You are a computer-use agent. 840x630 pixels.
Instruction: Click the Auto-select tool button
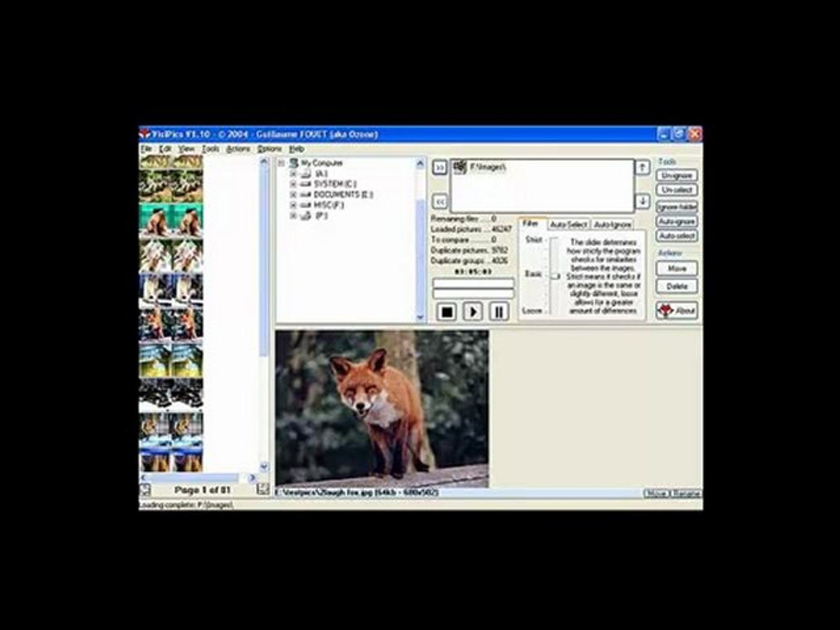[x=677, y=236]
